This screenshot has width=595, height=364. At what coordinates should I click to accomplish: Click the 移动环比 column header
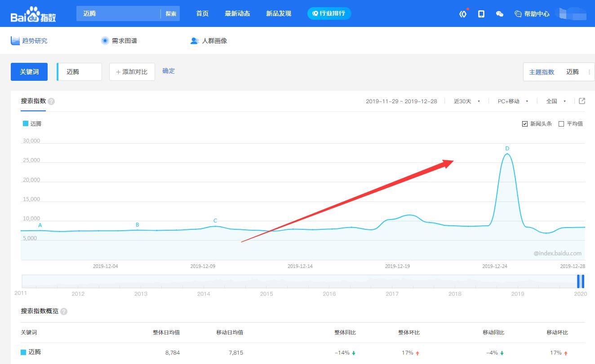[557, 333]
